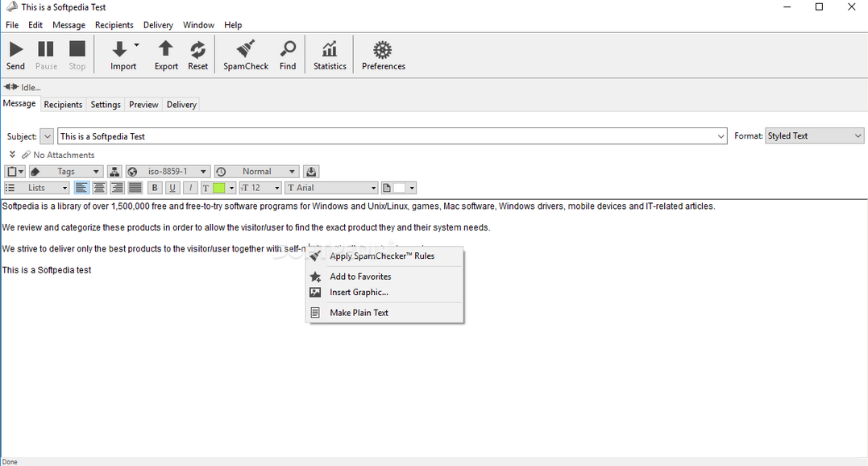Open the Message menu in the menu bar
The image size is (868, 466).
click(x=69, y=25)
